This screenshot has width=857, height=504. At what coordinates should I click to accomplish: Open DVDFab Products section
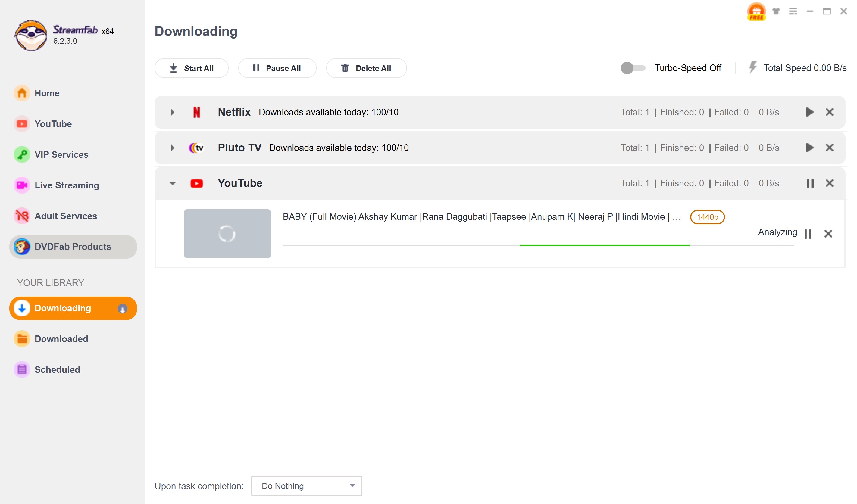click(x=73, y=247)
